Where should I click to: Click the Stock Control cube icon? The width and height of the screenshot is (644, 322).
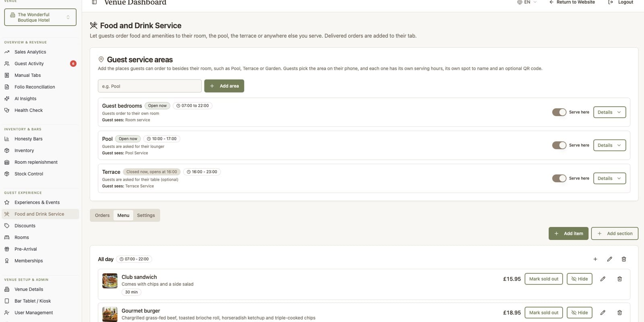point(7,174)
